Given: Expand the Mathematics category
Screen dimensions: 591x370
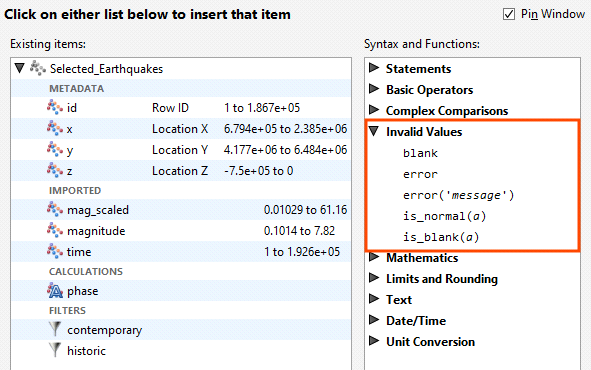Looking at the screenshot, I should pos(374,257).
